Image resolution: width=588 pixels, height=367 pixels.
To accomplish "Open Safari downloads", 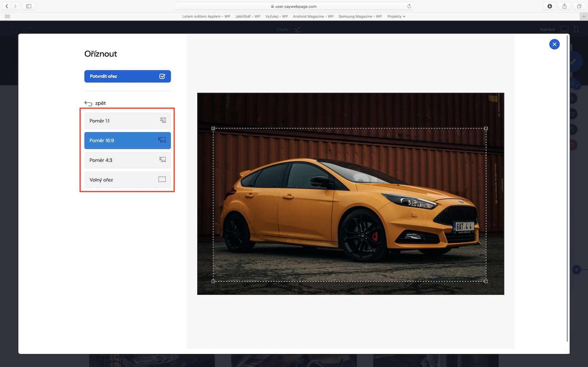I will [550, 6].
